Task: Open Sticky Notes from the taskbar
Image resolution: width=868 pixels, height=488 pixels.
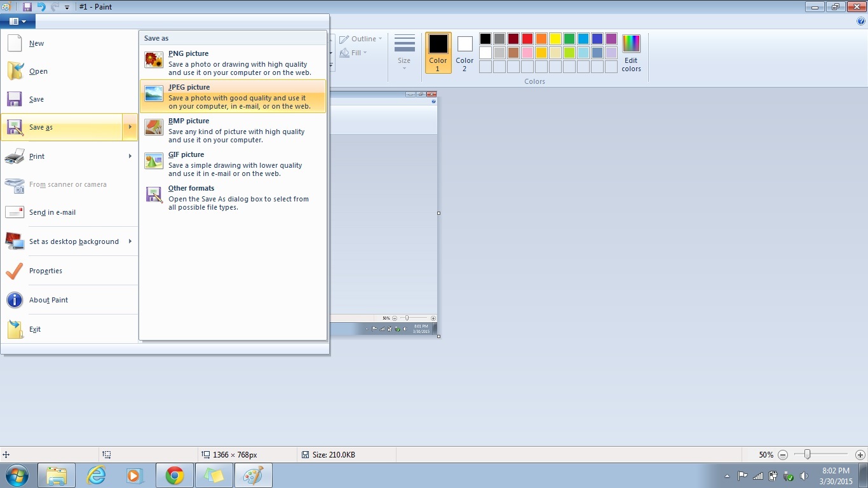Action: tap(214, 475)
